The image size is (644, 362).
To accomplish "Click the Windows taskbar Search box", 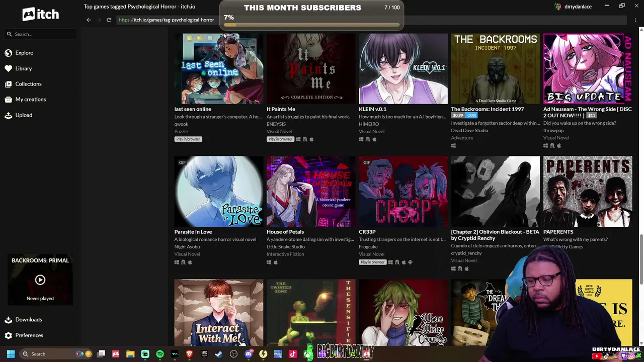I will click(56, 354).
